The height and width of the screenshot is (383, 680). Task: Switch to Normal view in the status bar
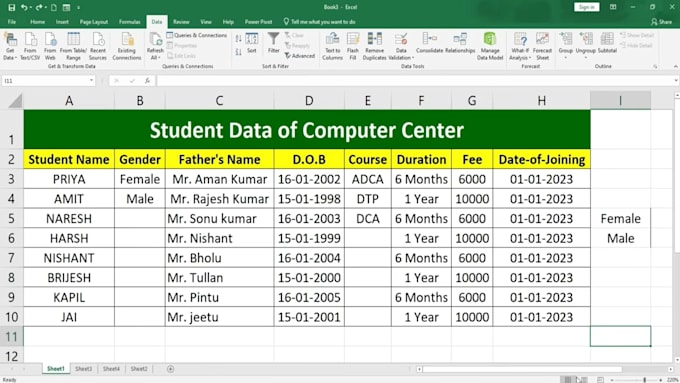pyautogui.click(x=567, y=380)
